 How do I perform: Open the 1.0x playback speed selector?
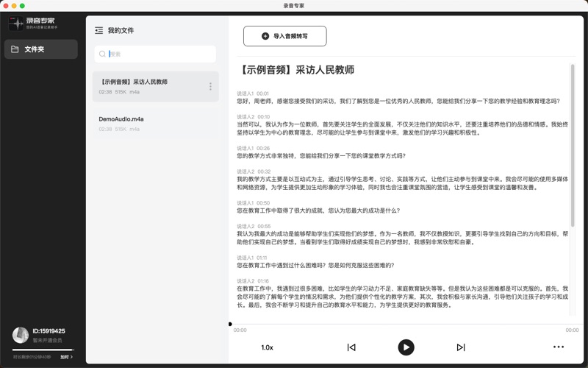[x=267, y=347]
